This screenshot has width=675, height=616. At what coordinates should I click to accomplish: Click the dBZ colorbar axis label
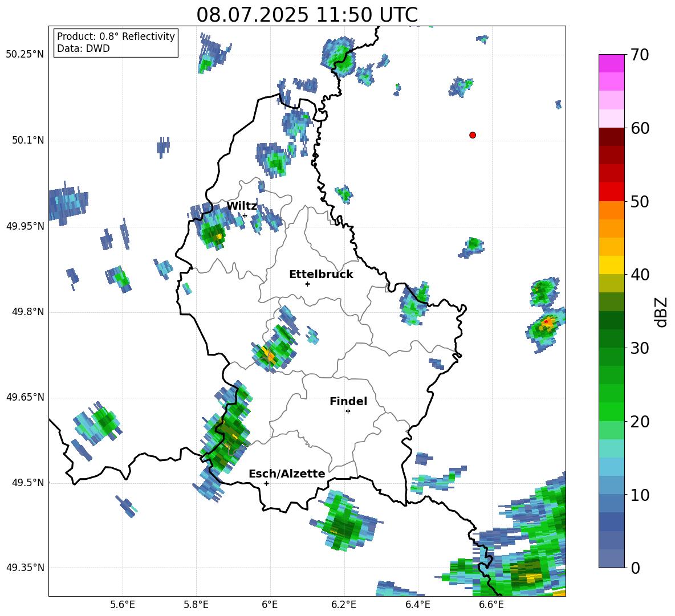(x=662, y=312)
